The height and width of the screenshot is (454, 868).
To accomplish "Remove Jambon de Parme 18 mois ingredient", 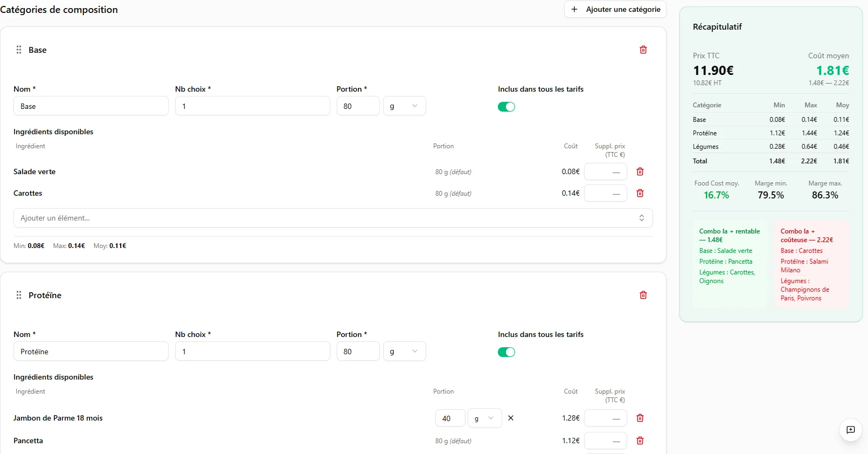I will (x=640, y=418).
